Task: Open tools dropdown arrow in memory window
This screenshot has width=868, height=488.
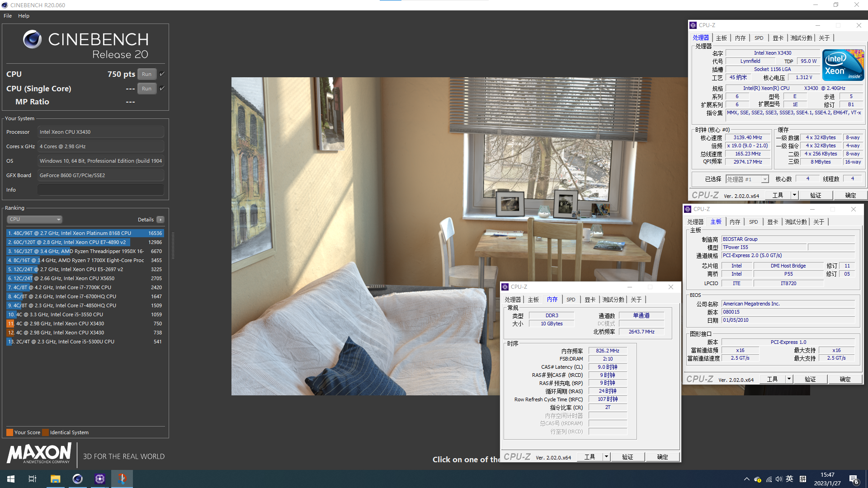Action: [x=606, y=457]
